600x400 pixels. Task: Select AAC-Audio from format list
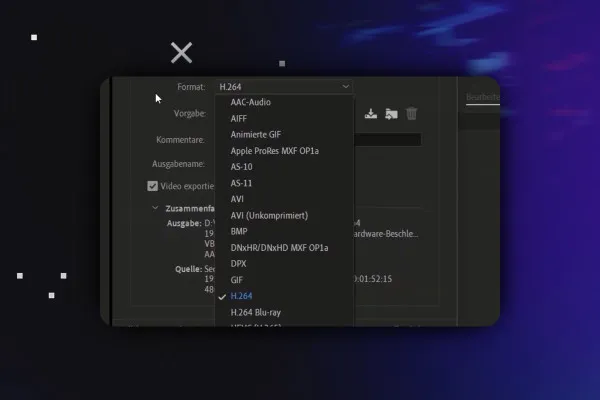click(250, 102)
